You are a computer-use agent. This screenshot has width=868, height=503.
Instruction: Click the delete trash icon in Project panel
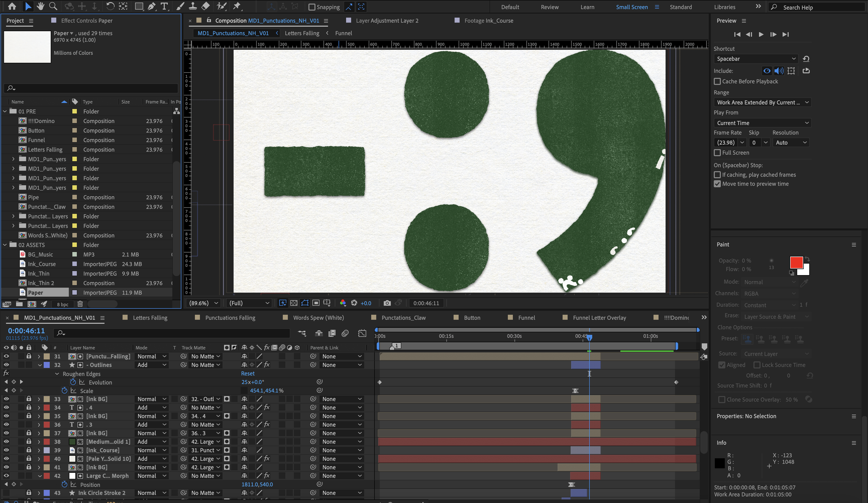coord(80,304)
